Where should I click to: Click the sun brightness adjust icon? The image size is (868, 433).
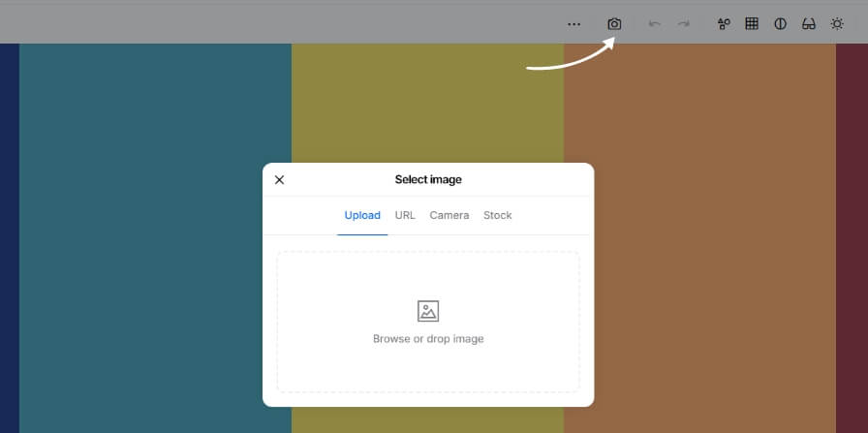tap(837, 24)
